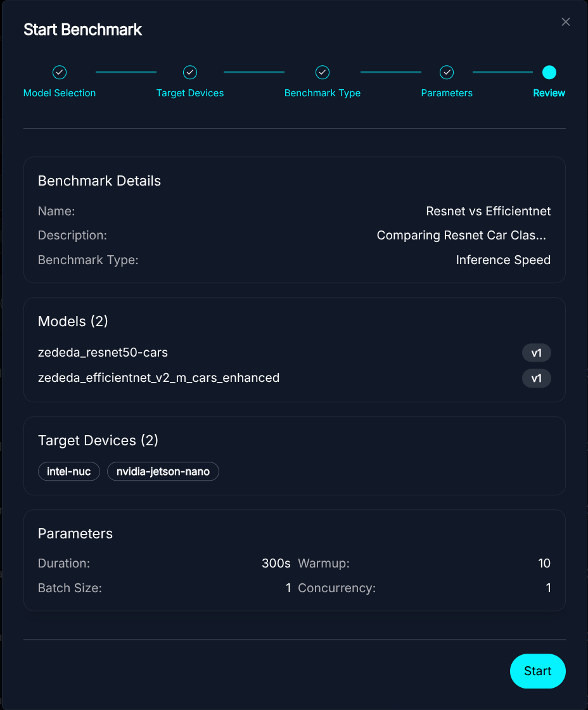Click the Benchmark Type step checkmark icon
The image size is (588, 710).
[323, 72]
